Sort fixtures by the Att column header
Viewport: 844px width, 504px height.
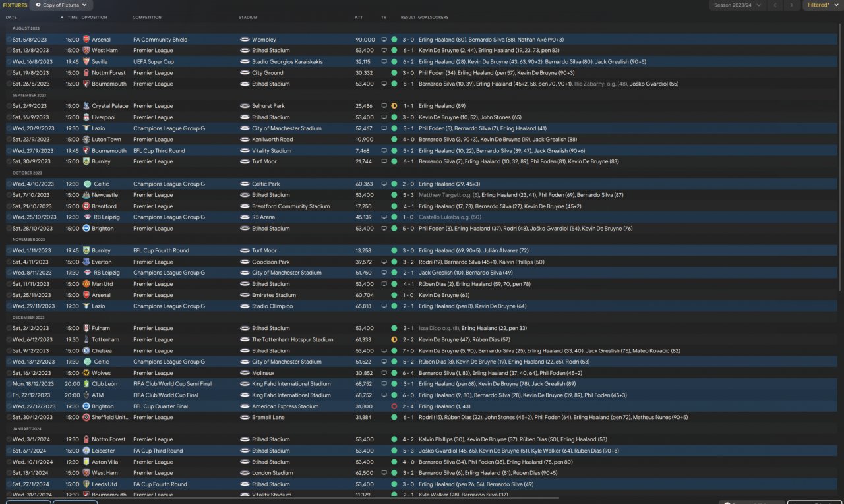point(359,18)
